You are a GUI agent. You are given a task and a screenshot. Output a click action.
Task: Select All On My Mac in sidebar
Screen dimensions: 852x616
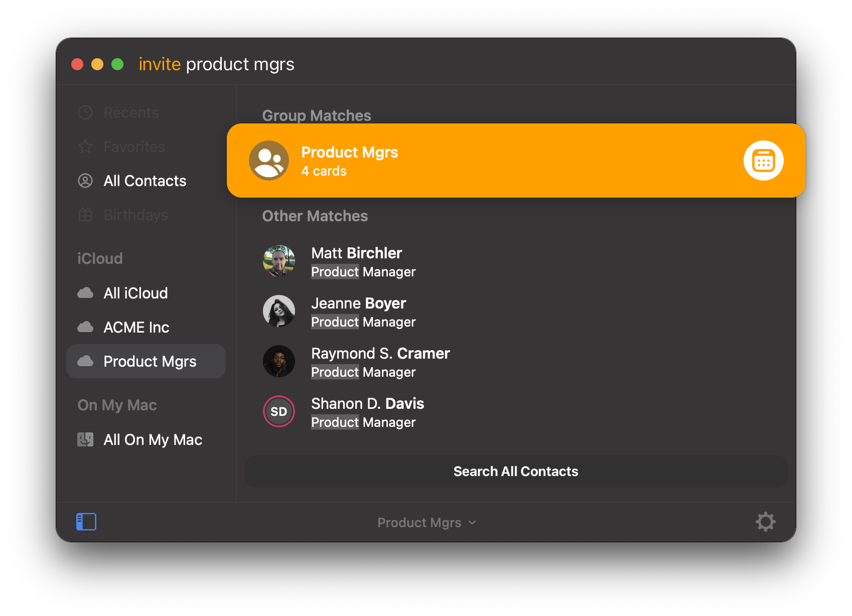[x=146, y=439]
